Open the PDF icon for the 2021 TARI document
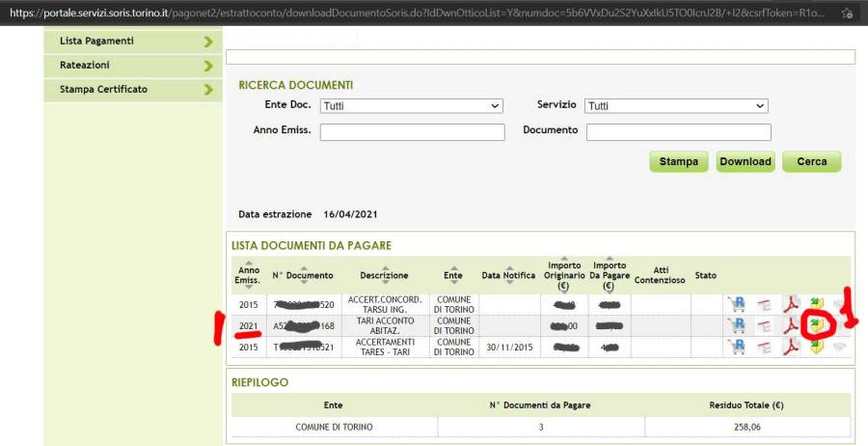868x446 pixels. point(791,325)
